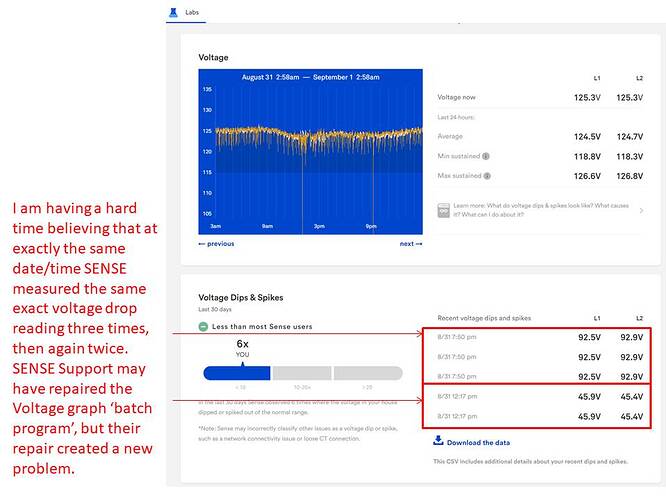Show info for Min sustained
The image size is (666, 500).
(486, 156)
